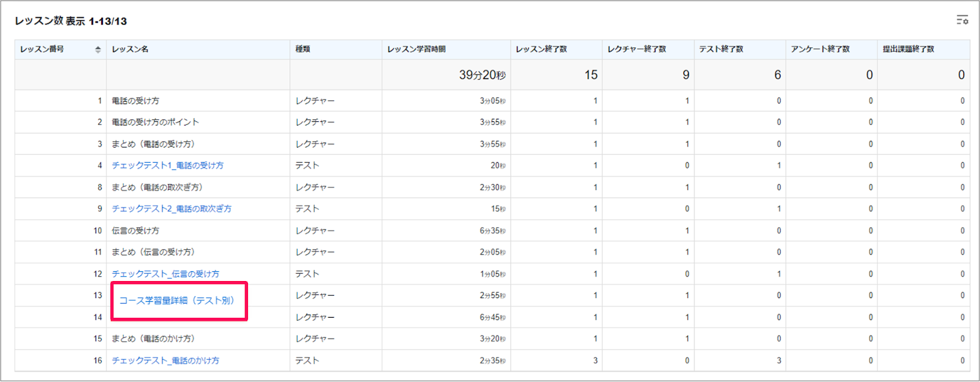Open the table column settings icon

(x=962, y=20)
